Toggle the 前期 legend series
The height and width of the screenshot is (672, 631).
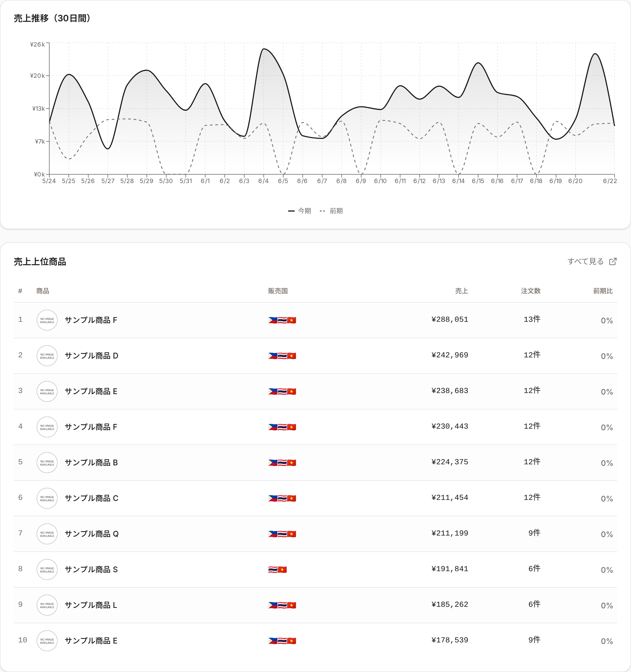(331, 211)
